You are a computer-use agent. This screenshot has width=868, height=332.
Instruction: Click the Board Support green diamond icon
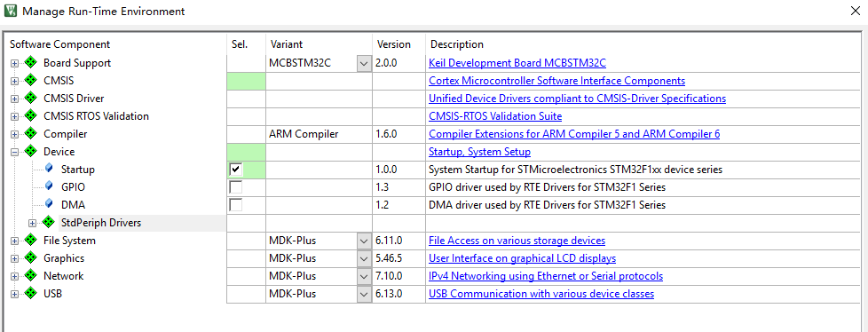[30, 63]
